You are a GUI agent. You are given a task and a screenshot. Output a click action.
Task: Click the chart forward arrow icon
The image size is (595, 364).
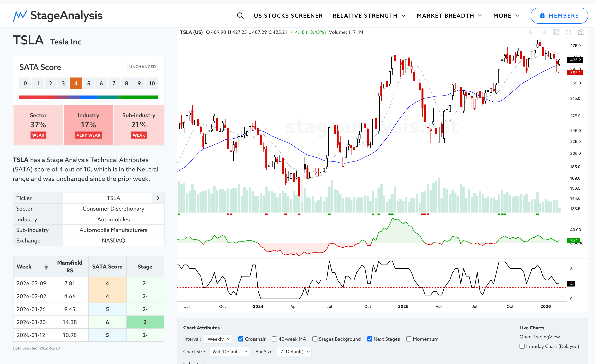click(x=543, y=32)
